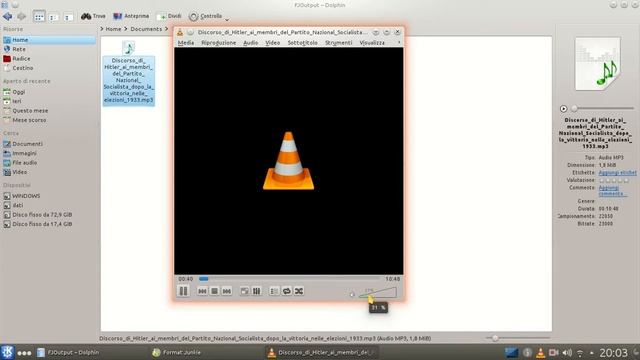Select the Discorso_di_Hitler mp3 file icon
The height and width of the screenshot is (360, 640).
point(129,48)
